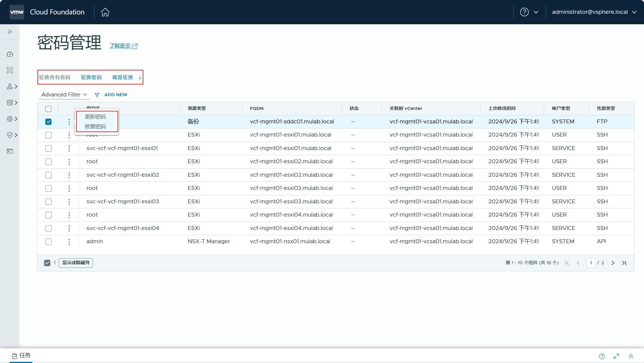Click NSX-T Manager resource type cell
Viewport: 644px width, 363px height.
pyautogui.click(x=209, y=241)
